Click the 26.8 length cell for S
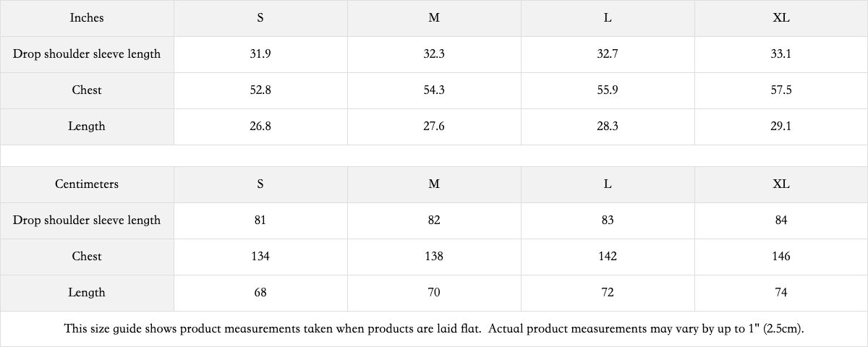This screenshot has height=347, width=868. [x=260, y=127]
